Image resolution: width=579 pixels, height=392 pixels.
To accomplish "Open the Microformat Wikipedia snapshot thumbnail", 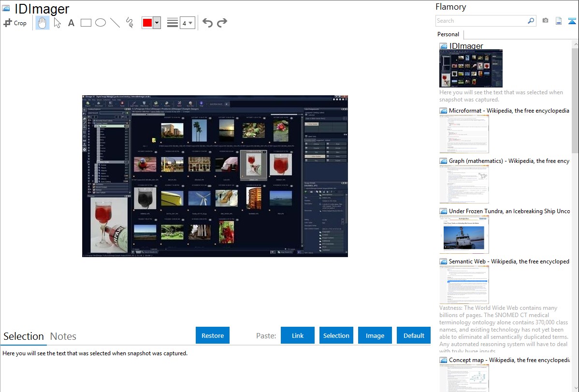I will pos(464,134).
